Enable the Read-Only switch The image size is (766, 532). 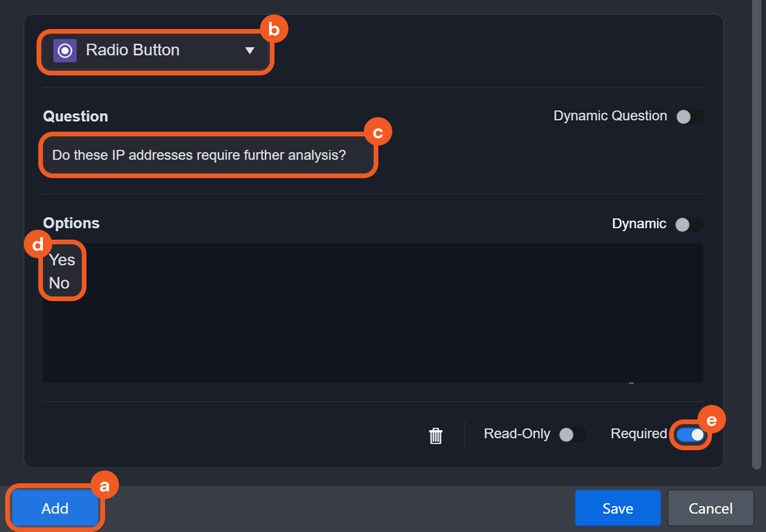point(572,435)
